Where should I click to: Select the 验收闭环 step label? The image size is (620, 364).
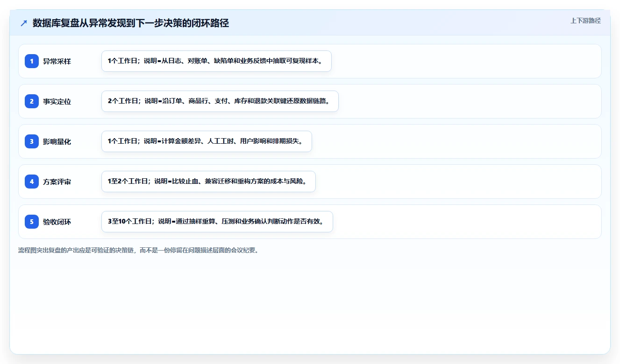[x=57, y=222]
